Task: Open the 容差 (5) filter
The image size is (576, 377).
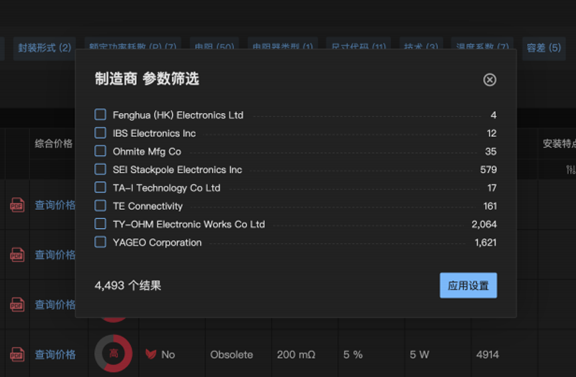Action: [544, 48]
